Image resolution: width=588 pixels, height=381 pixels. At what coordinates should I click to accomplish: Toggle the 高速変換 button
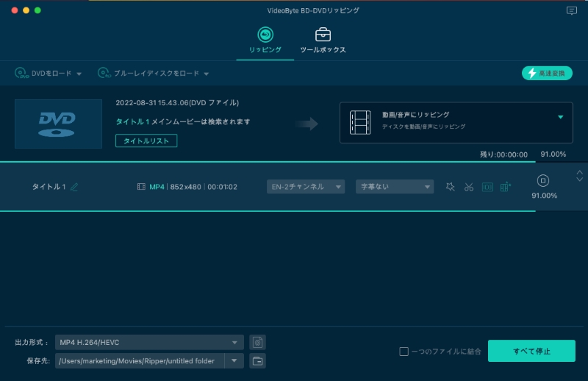click(x=547, y=74)
